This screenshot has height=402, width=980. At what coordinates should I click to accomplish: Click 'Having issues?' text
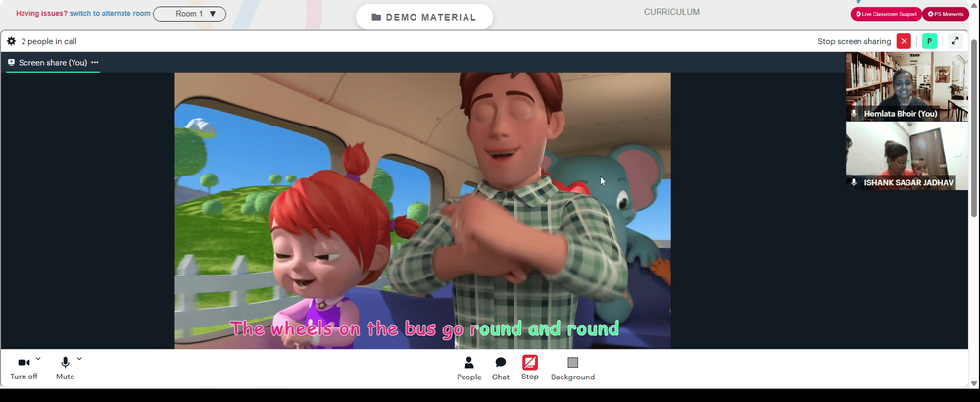click(x=41, y=13)
